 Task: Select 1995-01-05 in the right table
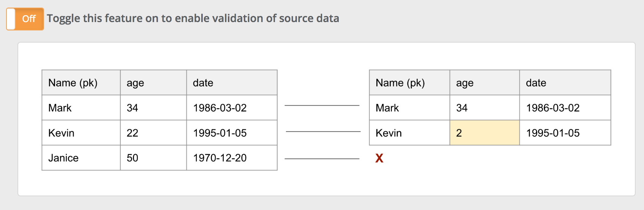coord(565,133)
